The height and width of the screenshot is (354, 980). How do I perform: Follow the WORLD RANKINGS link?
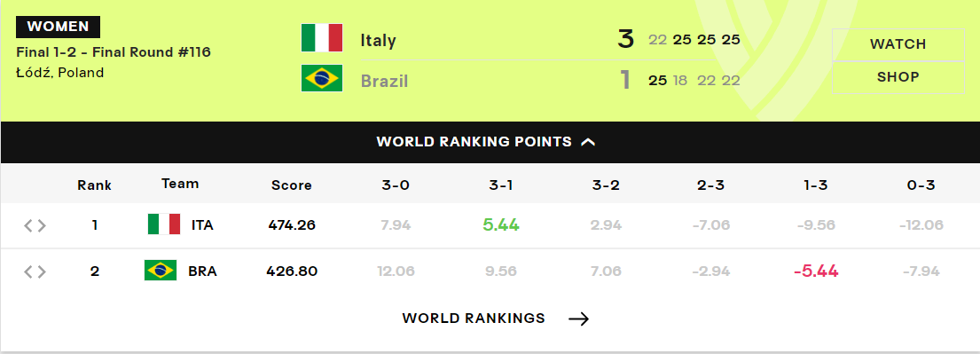[474, 319]
